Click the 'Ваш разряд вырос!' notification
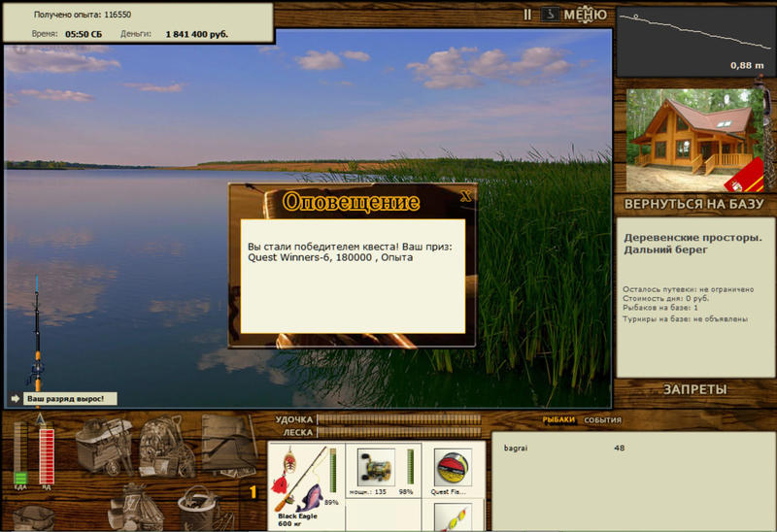 (70, 399)
